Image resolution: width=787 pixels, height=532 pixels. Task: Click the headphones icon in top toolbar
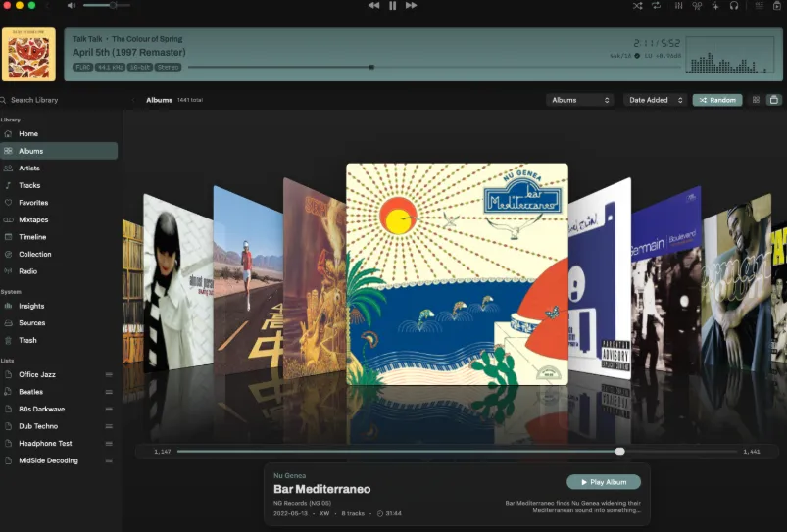[x=734, y=6]
